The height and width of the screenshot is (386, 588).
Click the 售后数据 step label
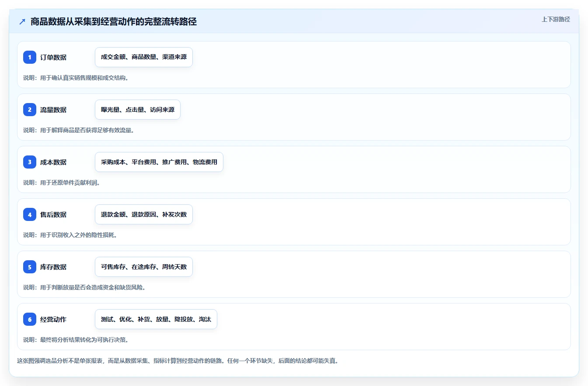(53, 214)
